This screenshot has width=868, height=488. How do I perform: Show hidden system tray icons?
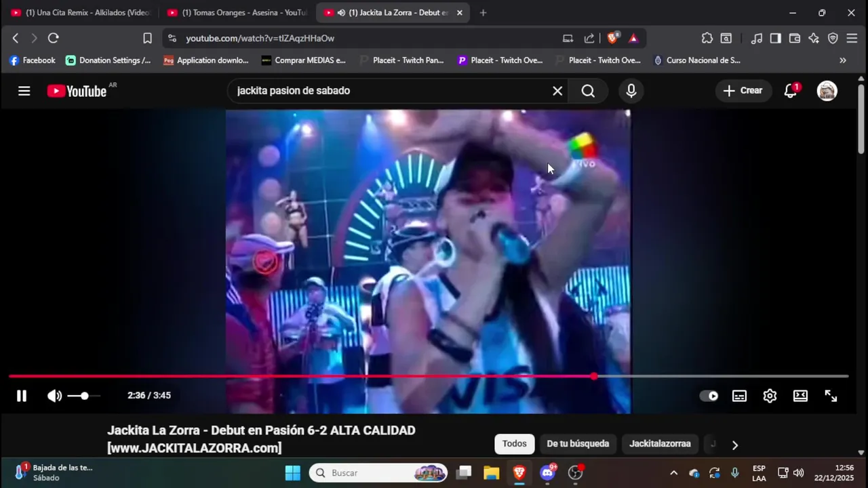[673, 473]
